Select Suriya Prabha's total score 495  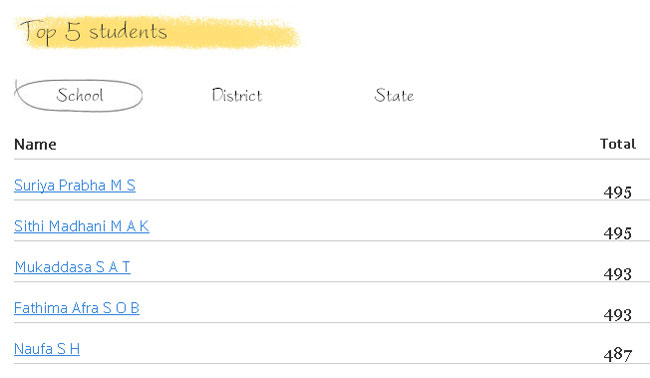click(618, 192)
